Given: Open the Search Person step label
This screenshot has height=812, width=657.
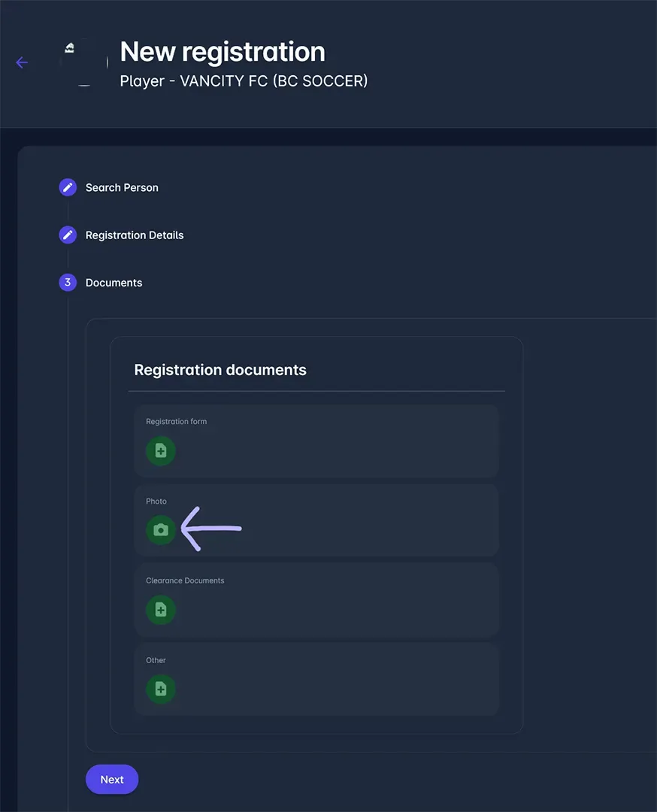Looking at the screenshot, I should [122, 187].
